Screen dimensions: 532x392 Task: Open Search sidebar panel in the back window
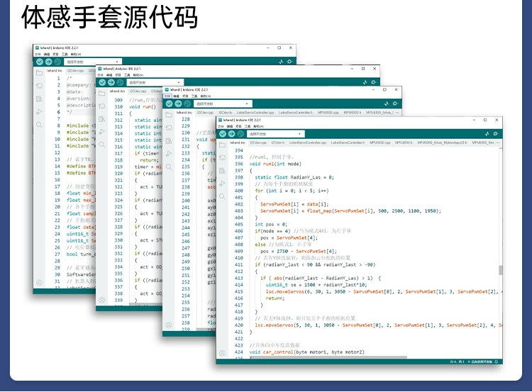point(39,125)
